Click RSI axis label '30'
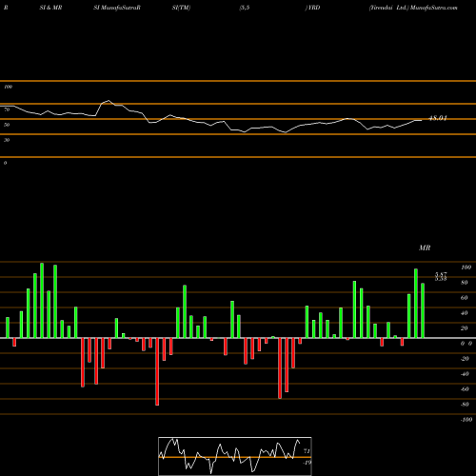The width and height of the screenshot is (476, 476). click(7, 140)
